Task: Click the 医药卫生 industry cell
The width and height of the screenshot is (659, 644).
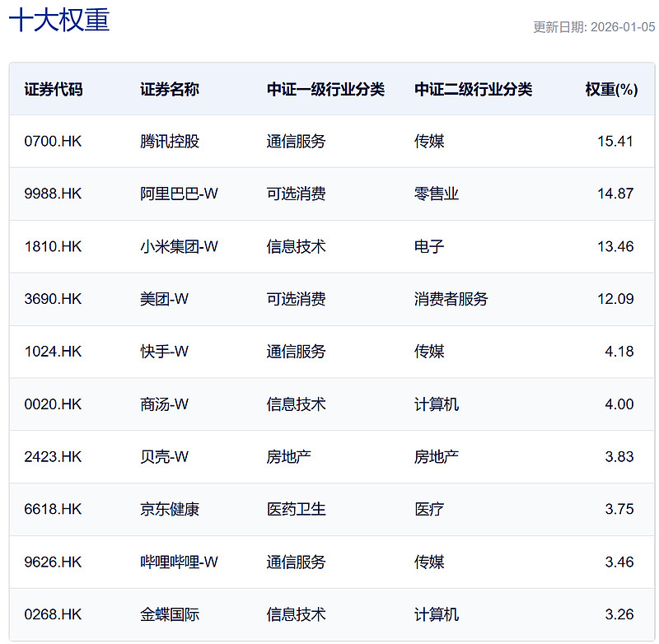Action: [x=297, y=509]
